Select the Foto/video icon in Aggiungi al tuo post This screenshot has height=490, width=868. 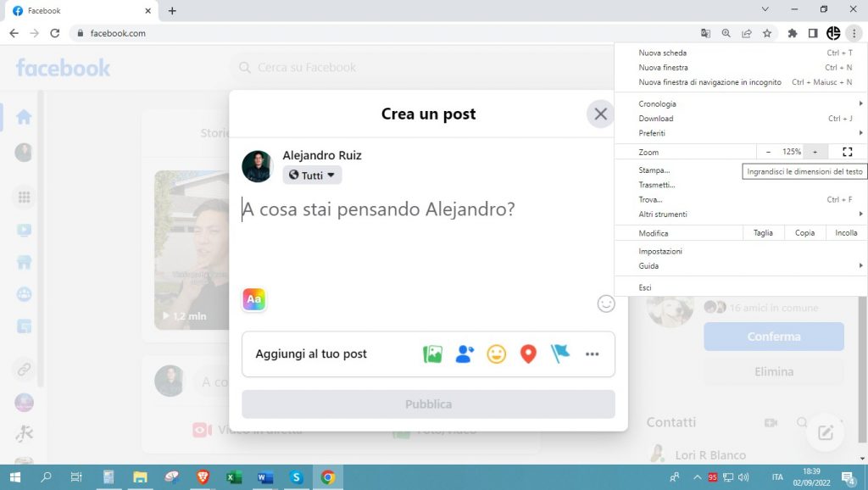(x=433, y=354)
